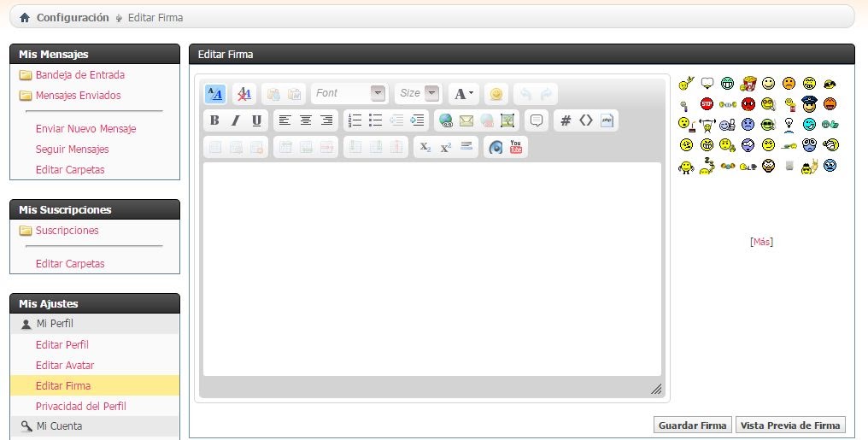Click the Mis Suscripciones panel header

[95, 210]
